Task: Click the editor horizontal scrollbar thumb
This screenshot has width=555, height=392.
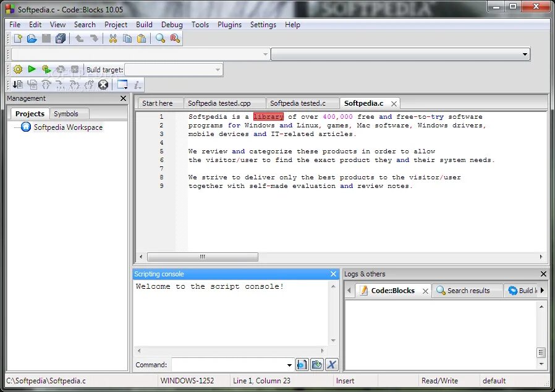Action: point(203,257)
